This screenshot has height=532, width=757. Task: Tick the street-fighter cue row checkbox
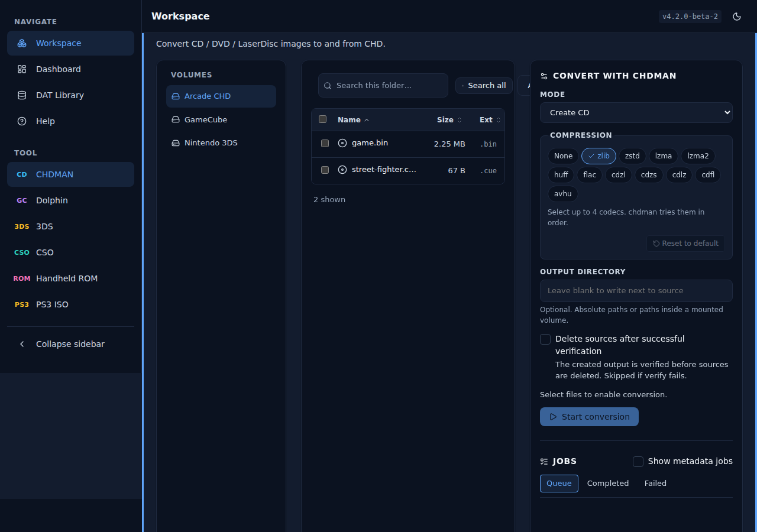click(x=325, y=170)
